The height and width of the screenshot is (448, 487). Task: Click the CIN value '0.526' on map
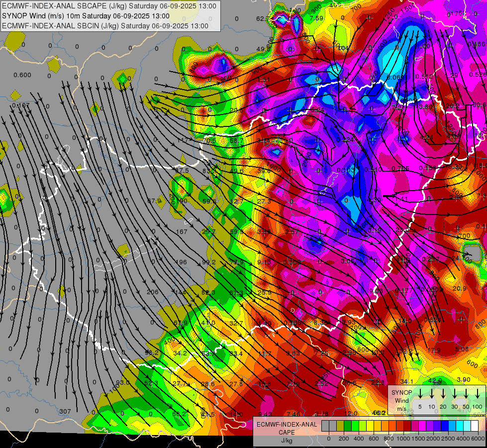478,74
